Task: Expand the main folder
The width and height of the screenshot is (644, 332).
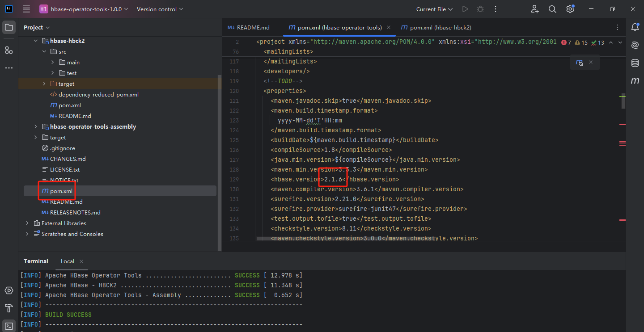Action: (x=53, y=62)
